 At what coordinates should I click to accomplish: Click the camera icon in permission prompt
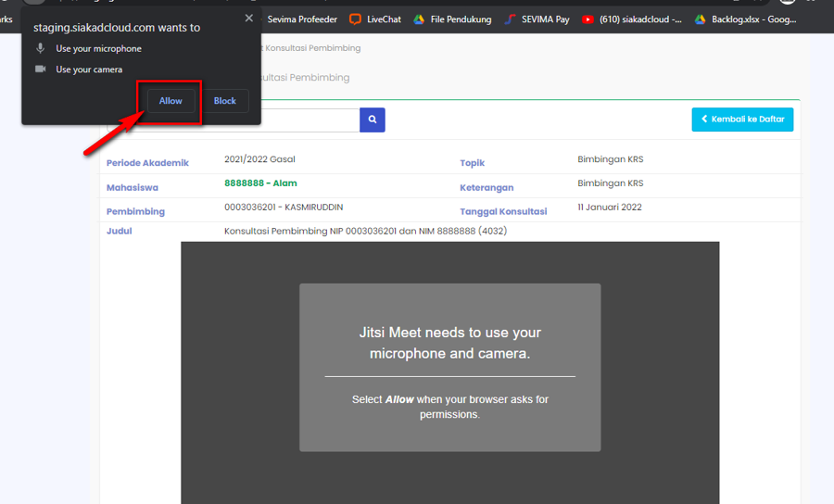[41, 69]
